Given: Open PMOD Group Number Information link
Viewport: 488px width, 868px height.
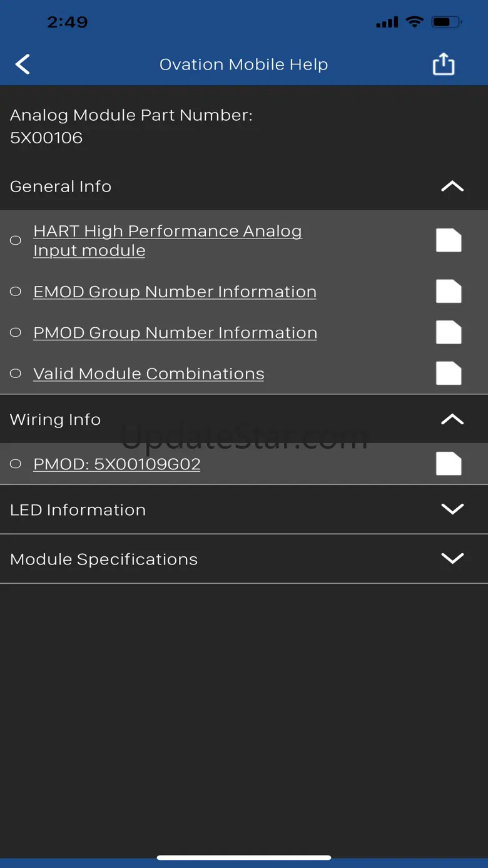Looking at the screenshot, I should (x=175, y=332).
